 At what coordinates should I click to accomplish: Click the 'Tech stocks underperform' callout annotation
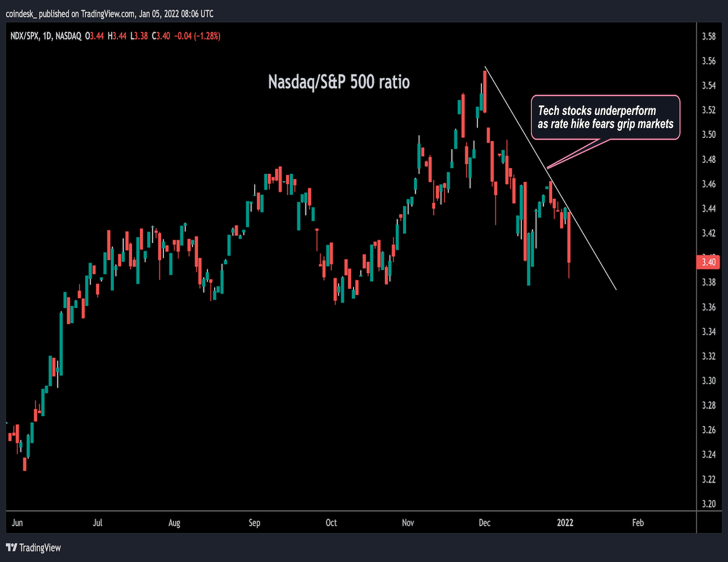[x=606, y=117]
